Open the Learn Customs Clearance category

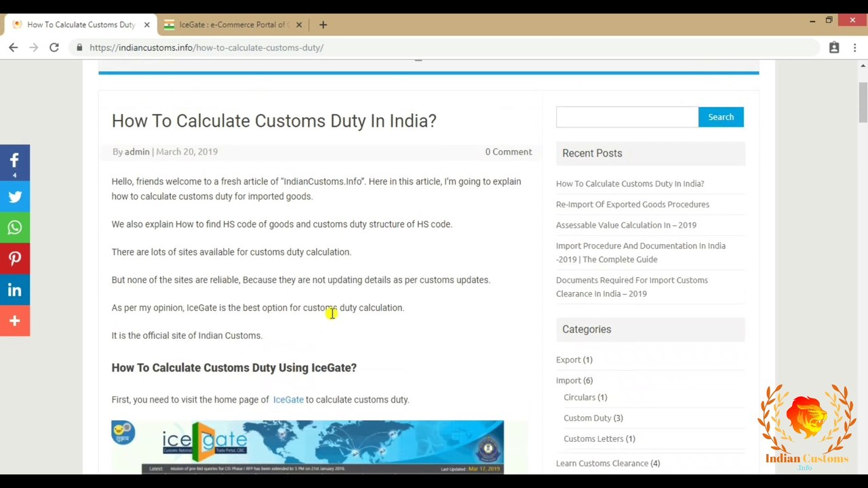602,464
